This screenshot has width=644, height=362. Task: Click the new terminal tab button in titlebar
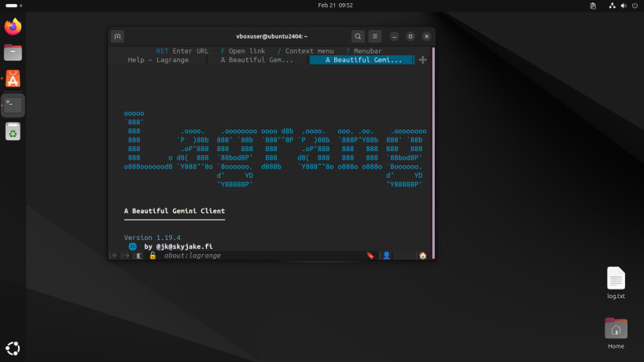[x=117, y=36]
